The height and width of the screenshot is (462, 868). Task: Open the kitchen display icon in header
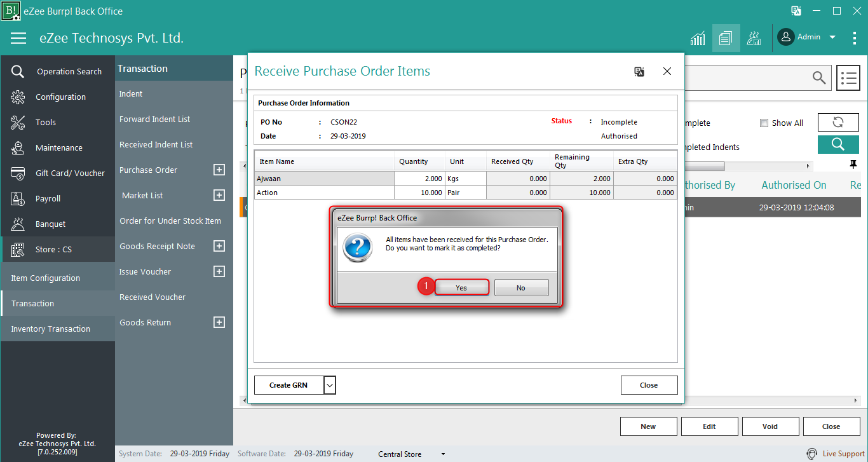754,38
